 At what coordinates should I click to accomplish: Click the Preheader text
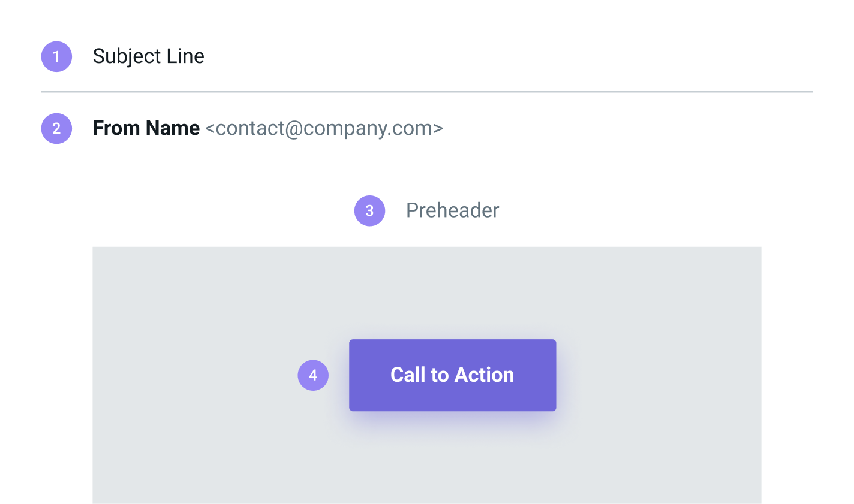[x=453, y=210]
